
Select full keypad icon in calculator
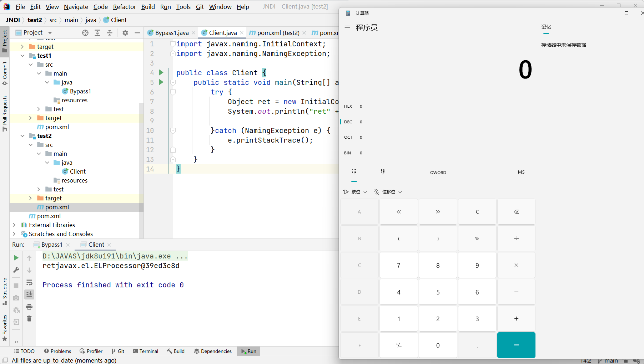(x=354, y=172)
